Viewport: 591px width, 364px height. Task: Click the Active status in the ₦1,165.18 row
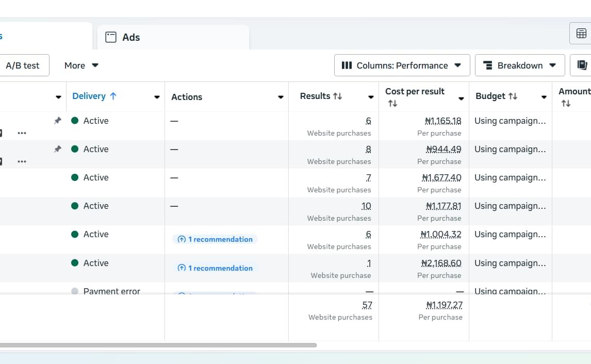(x=96, y=121)
